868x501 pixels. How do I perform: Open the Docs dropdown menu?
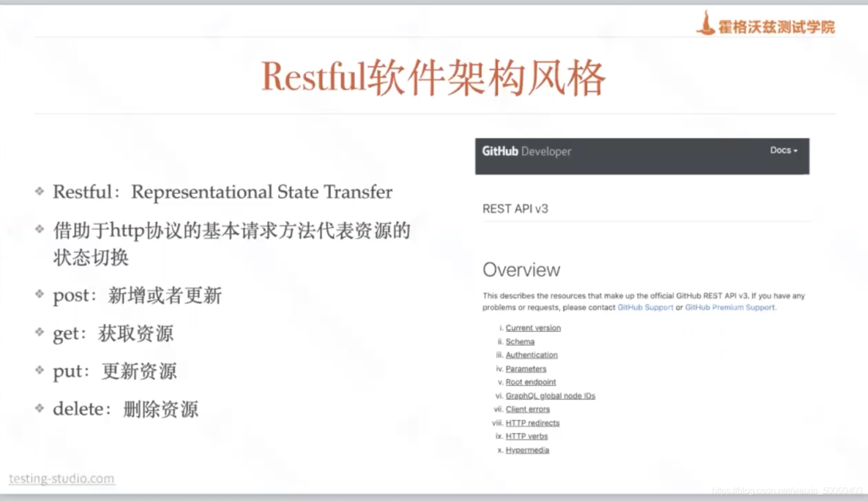(x=784, y=150)
